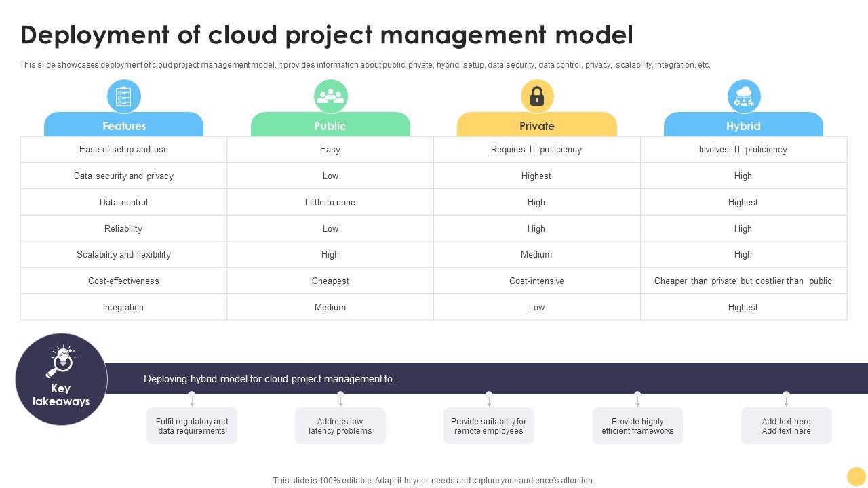Click the 'Cost-effectiveness' feature cell

(123, 281)
